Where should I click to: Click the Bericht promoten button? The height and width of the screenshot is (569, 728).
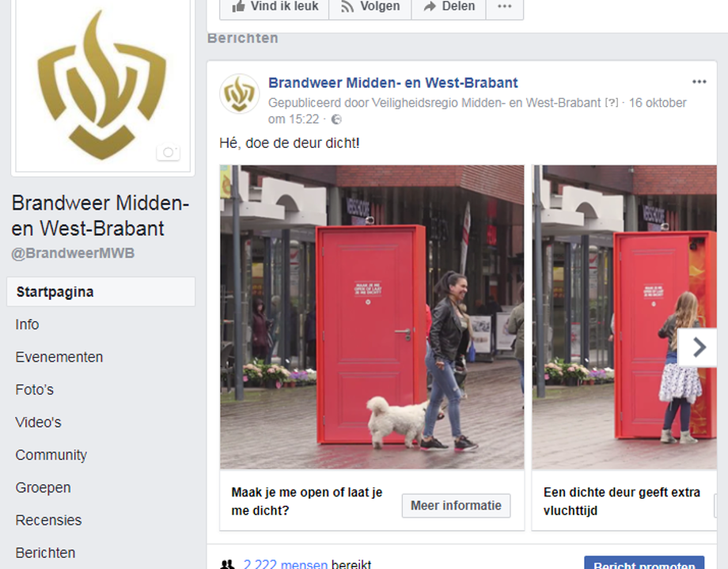point(644,563)
